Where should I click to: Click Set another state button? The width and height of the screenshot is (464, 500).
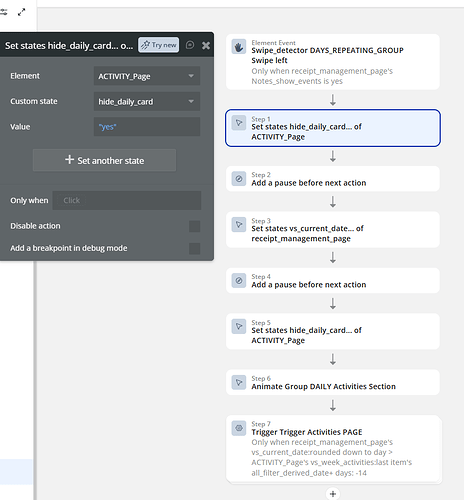[104, 160]
